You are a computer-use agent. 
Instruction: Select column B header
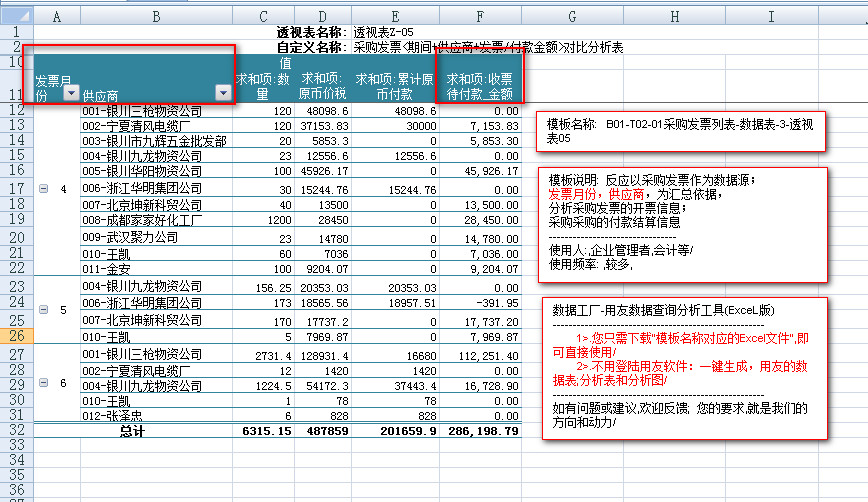(156, 17)
